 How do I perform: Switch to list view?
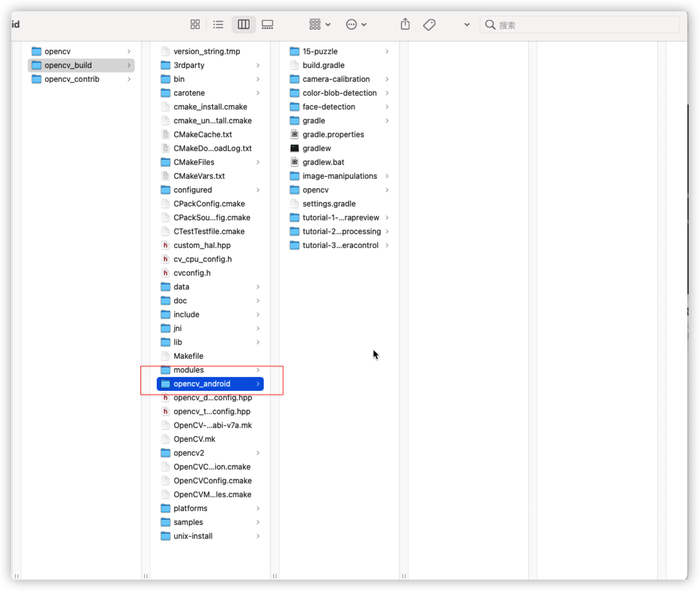(218, 25)
